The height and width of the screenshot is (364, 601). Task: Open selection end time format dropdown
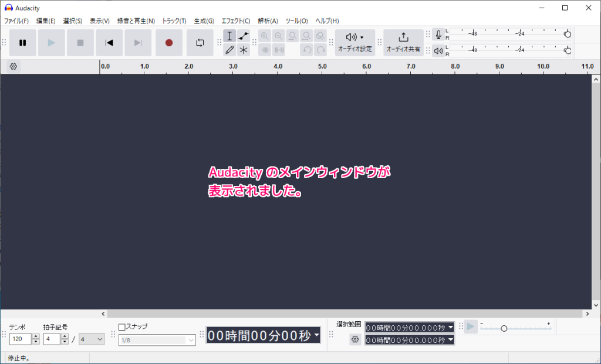click(451, 339)
